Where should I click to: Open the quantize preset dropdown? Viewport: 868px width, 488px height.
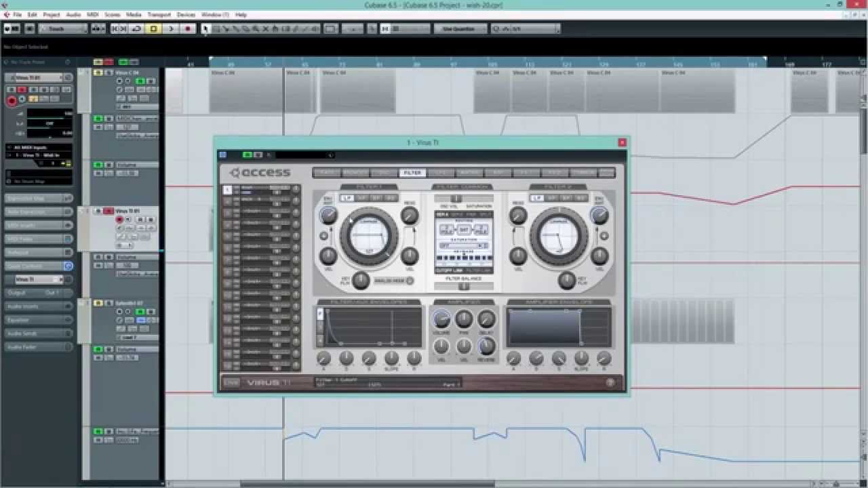pyautogui.click(x=526, y=28)
